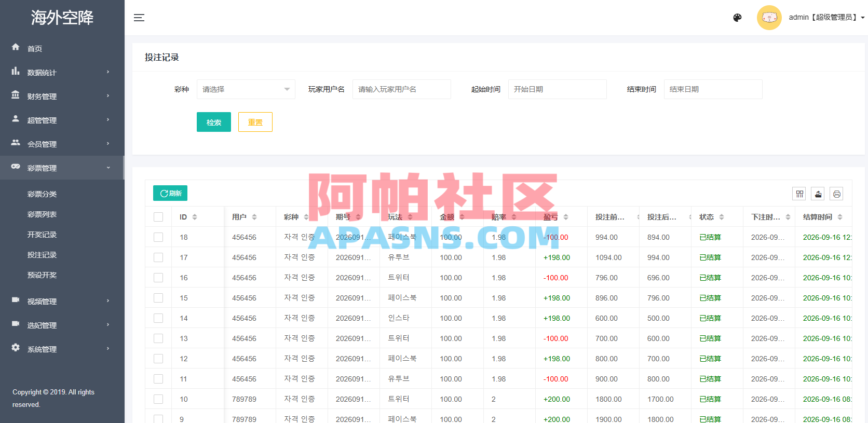The image size is (868, 423).
Task: Tick the checkbox for ID 15
Action: click(158, 298)
